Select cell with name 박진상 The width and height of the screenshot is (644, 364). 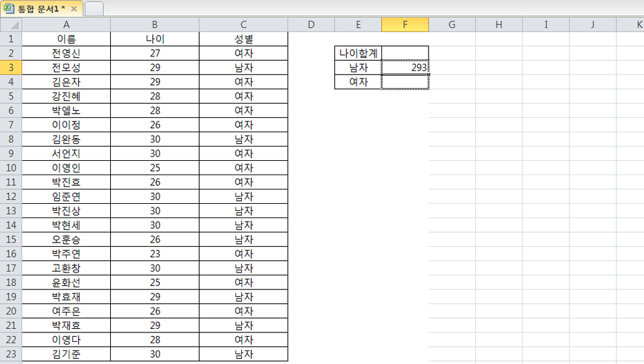point(66,211)
